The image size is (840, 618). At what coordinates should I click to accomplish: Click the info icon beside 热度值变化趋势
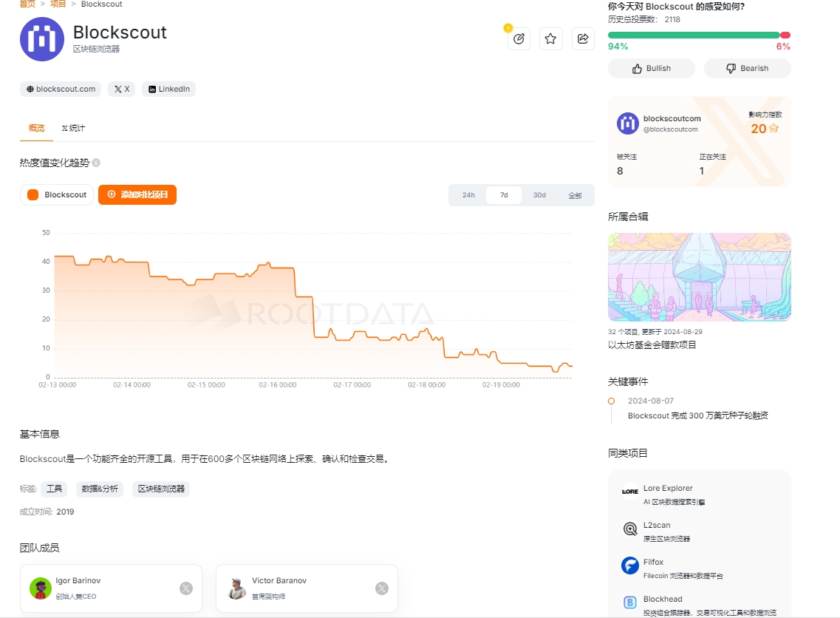pos(96,163)
